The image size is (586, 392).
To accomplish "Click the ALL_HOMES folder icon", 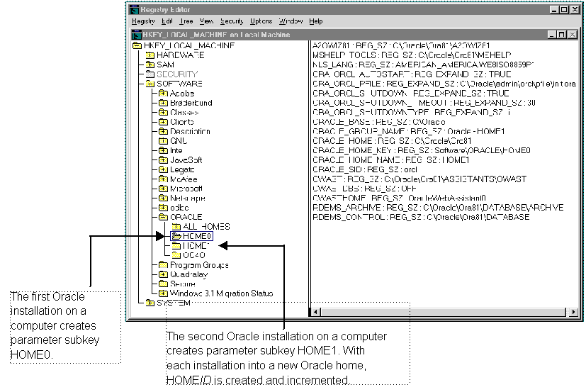I will pos(176,226).
